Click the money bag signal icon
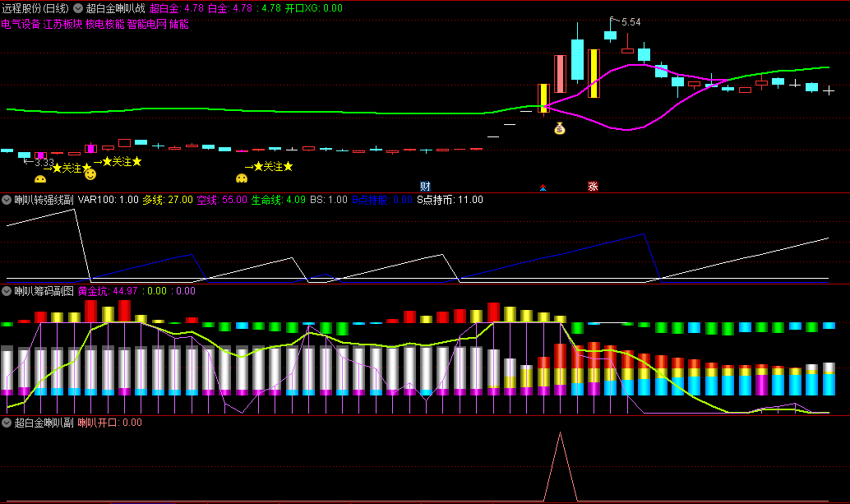The image size is (850, 504). tap(560, 128)
